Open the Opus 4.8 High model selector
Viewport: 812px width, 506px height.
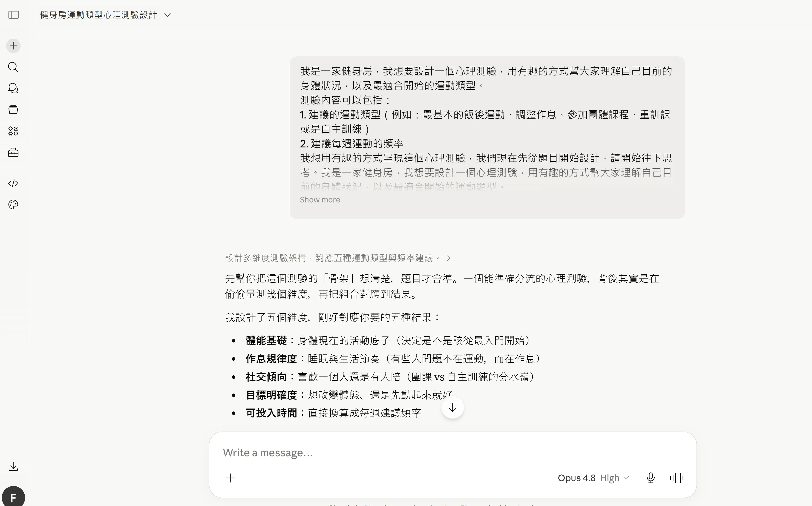tap(593, 478)
